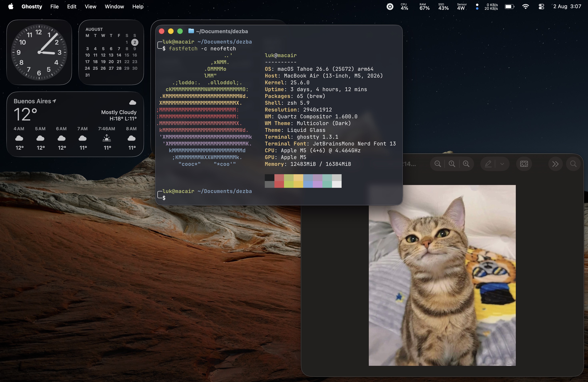
Task: Click the 'OS: macOS Tahoe 26.6' line
Action: (x=319, y=69)
